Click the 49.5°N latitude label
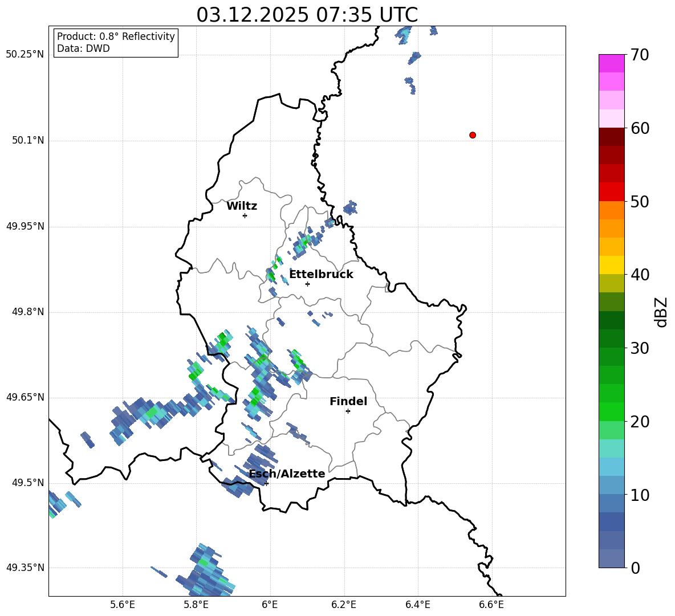 click(x=28, y=483)
